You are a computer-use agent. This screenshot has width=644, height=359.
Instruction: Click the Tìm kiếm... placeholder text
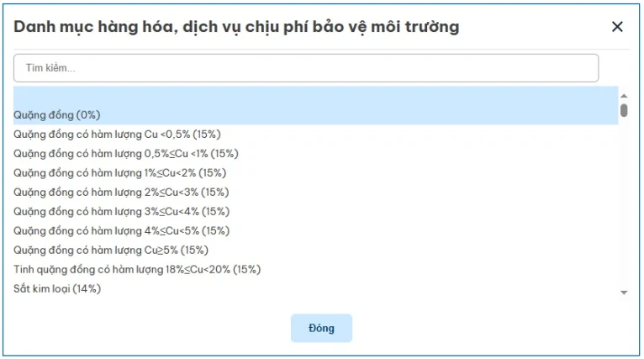(x=50, y=68)
